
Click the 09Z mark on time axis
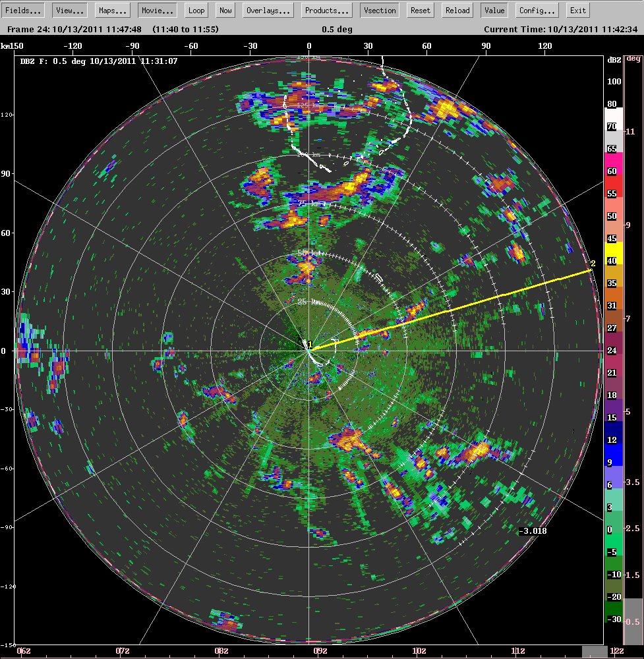tap(320, 651)
